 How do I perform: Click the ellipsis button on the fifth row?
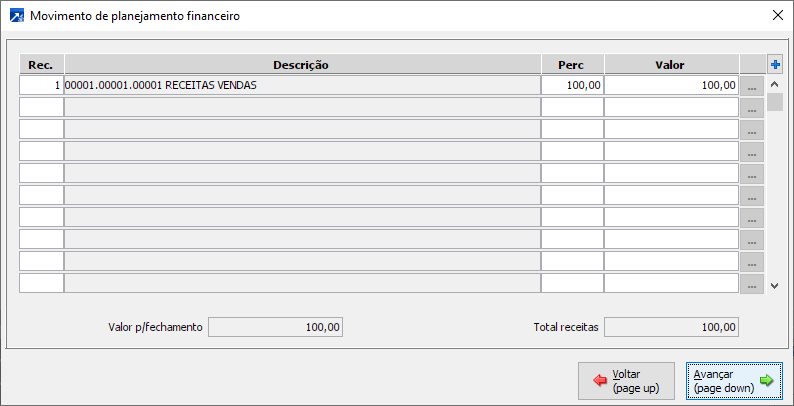coord(752,174)
